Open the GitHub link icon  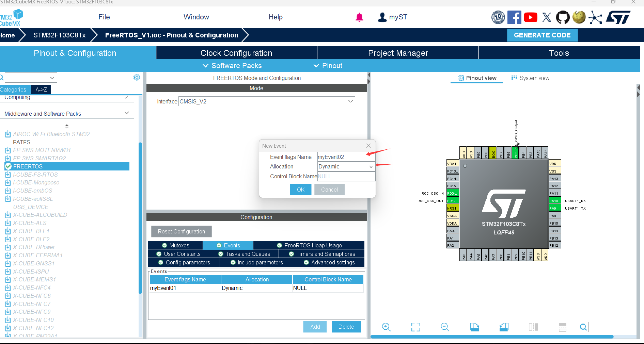563,17
